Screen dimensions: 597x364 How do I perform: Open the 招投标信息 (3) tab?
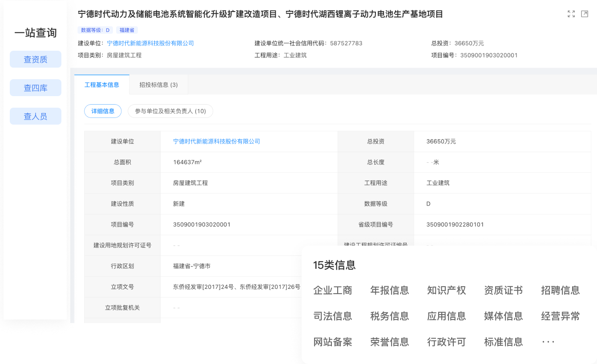click(158, 85)
